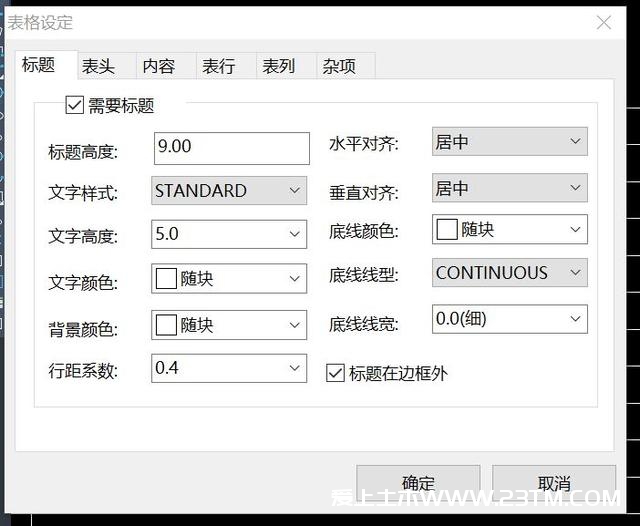Close the 表格设定 dialog
Image resolution: width=640 pixels, height=526 pixels.
click(604, 23)
